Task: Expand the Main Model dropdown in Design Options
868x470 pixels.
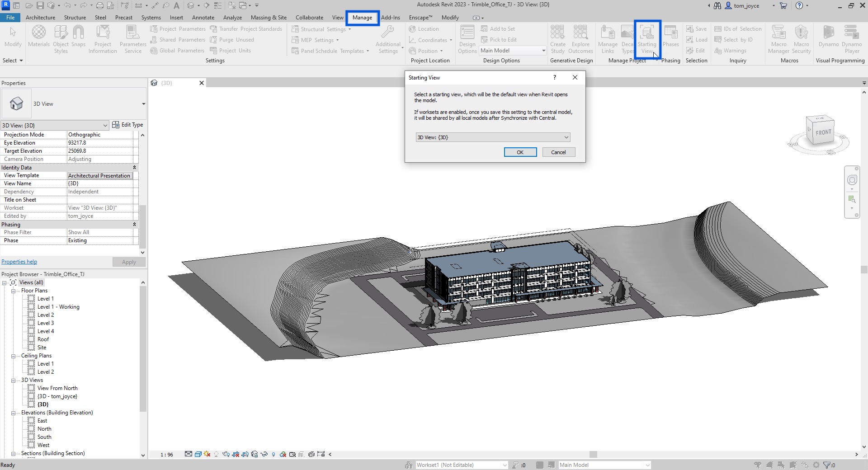Action: 543,50
